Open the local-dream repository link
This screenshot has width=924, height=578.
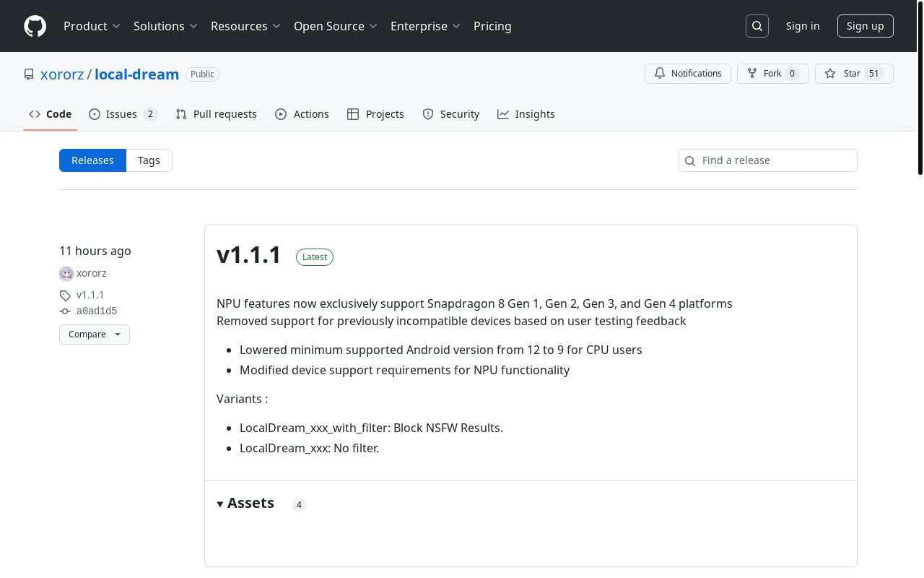tap(136, 74)
